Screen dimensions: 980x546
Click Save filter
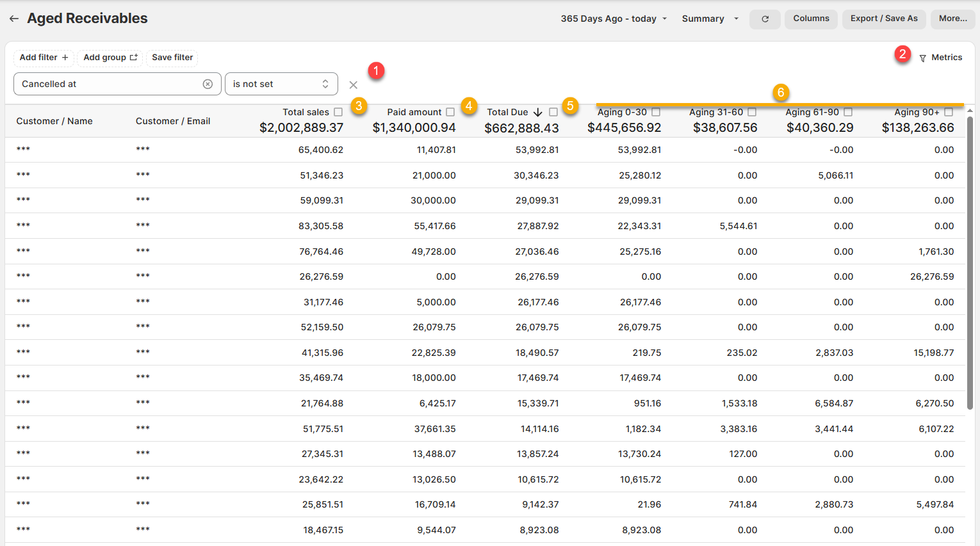pos(172,58)
